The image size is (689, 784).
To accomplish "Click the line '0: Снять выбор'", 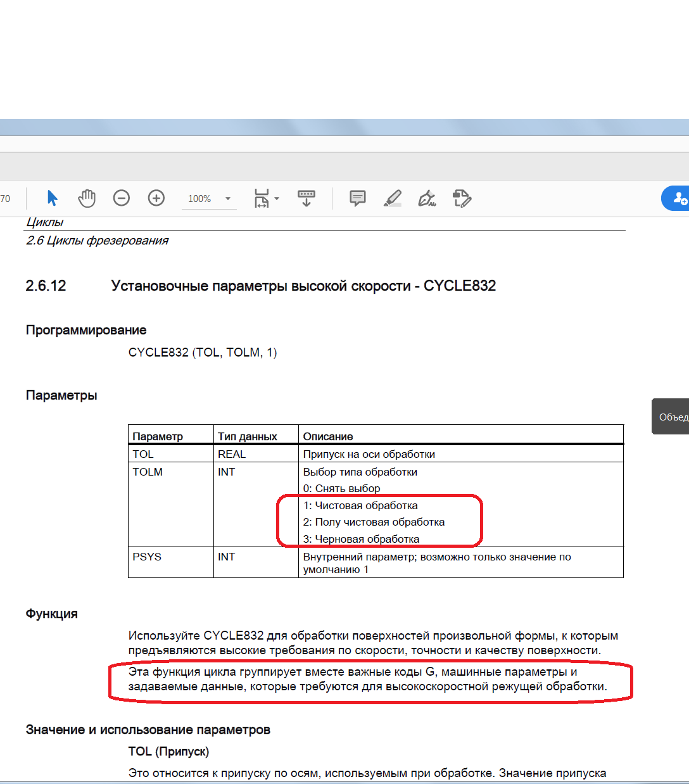I will [x=342, y=488].
